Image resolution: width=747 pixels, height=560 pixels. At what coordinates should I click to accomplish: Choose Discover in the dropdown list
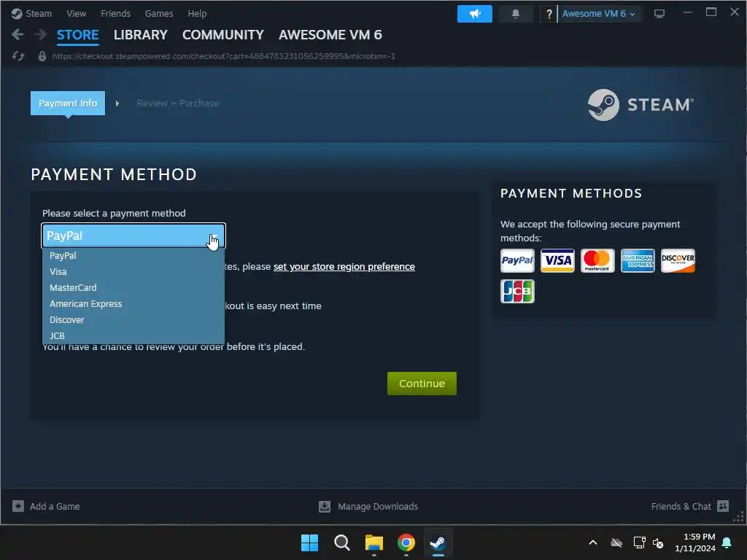point(133,320)
